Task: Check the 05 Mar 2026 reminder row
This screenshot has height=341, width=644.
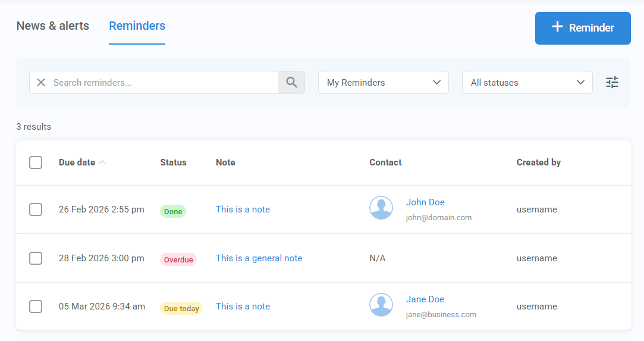Action: coord(36,306)
